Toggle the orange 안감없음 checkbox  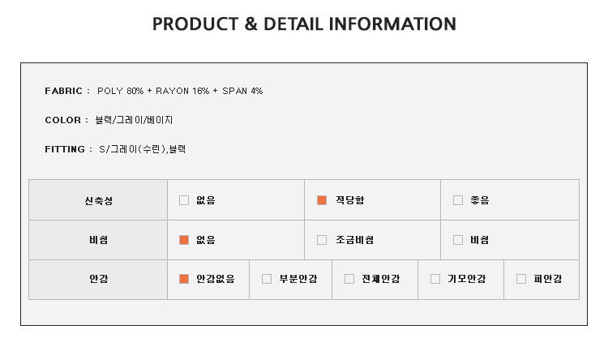[184, 279]
